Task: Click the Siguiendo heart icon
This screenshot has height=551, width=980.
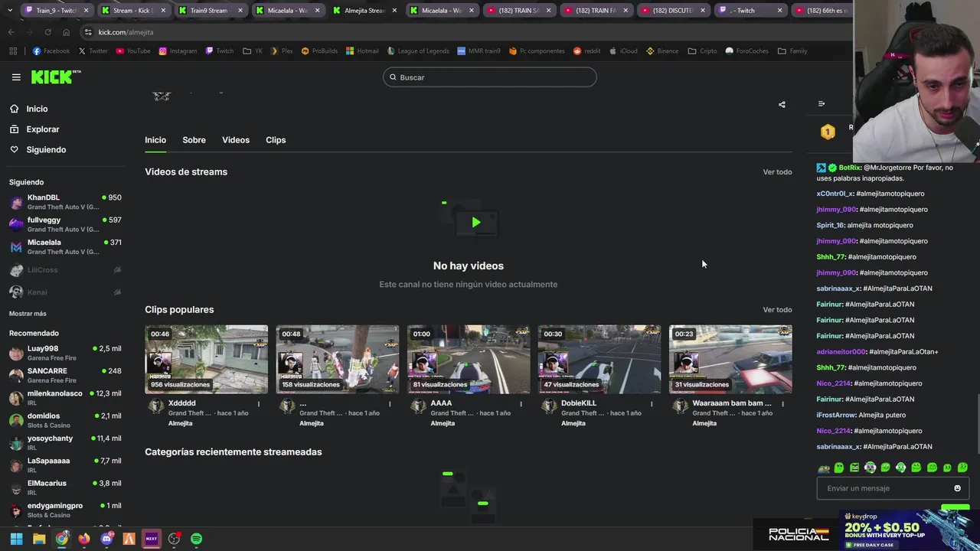Action: (15, 149)
